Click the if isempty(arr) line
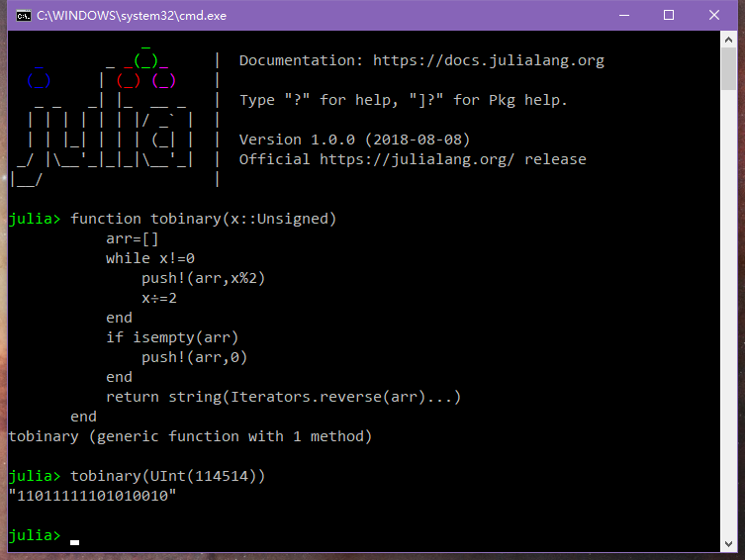Image resolution: width=745 pixels, height=560 pixels. pyautogui.click(x=172, y=337)
